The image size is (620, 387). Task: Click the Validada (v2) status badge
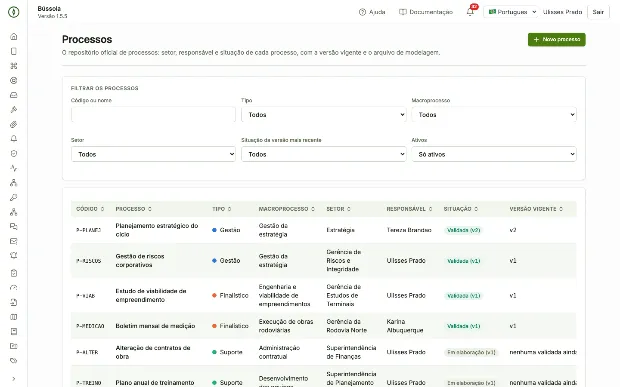tap(463, 230)
